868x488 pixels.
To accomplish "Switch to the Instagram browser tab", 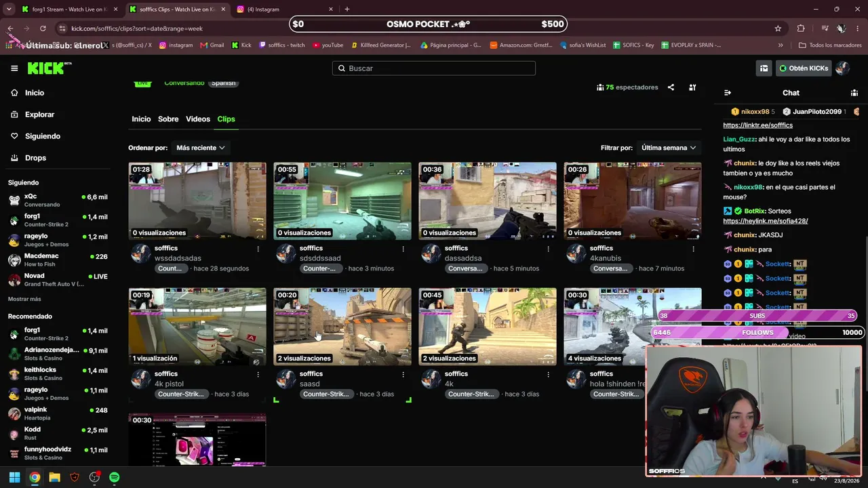I will point(285,9).
